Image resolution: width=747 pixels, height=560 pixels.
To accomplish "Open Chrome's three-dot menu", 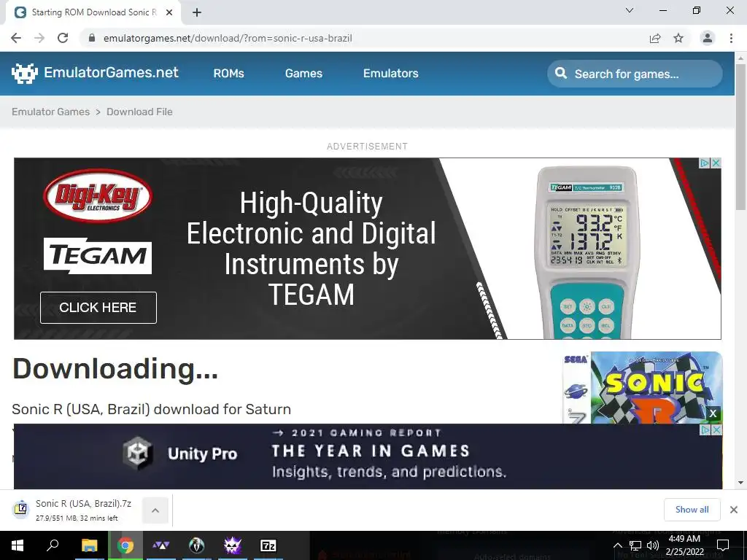I will click(731, 38).
